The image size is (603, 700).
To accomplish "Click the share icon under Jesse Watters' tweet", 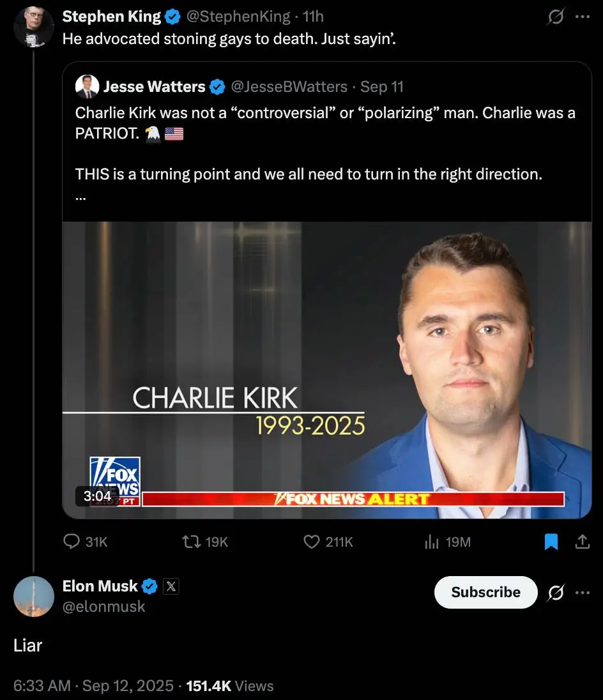I will pyautogui.click(x=582, y=542).
